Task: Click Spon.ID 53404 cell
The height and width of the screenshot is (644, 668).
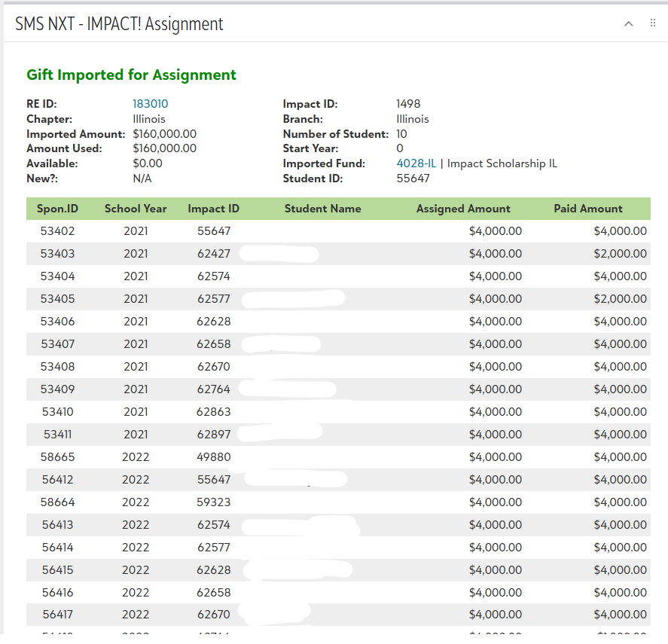Action: 57,276
